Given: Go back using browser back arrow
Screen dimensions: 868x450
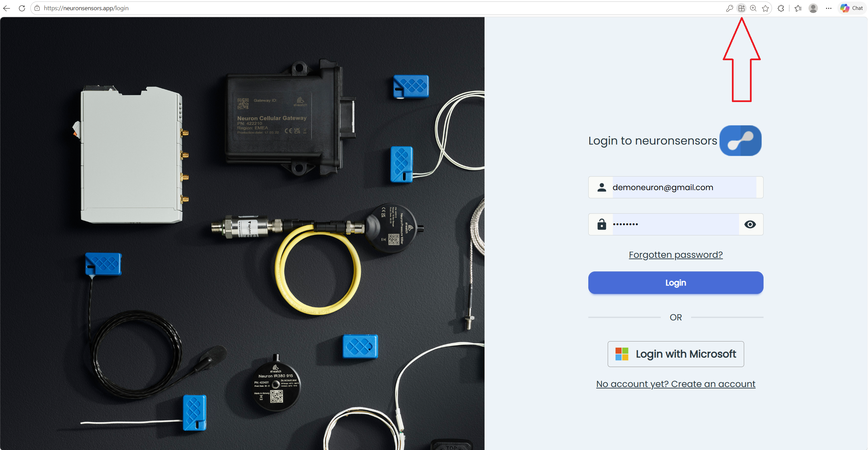Looking at the screenshot, I should coord(6,8).
